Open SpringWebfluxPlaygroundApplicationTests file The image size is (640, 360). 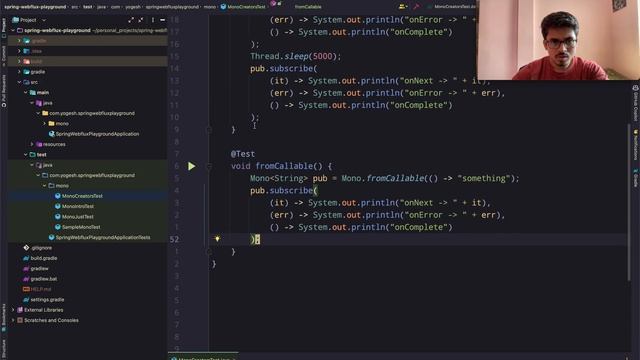pyautogui.click(x=99, y=237)
